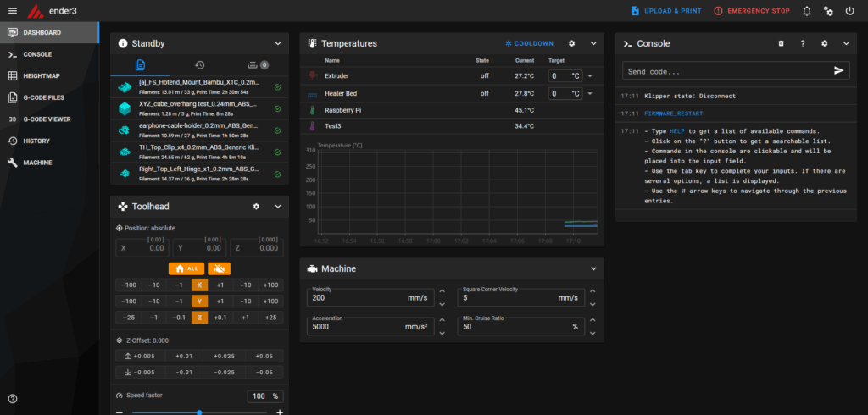The height and width of the screenshot is (415, 868).
Task: Open the notifications bell
Action: (x=807, y=11)
